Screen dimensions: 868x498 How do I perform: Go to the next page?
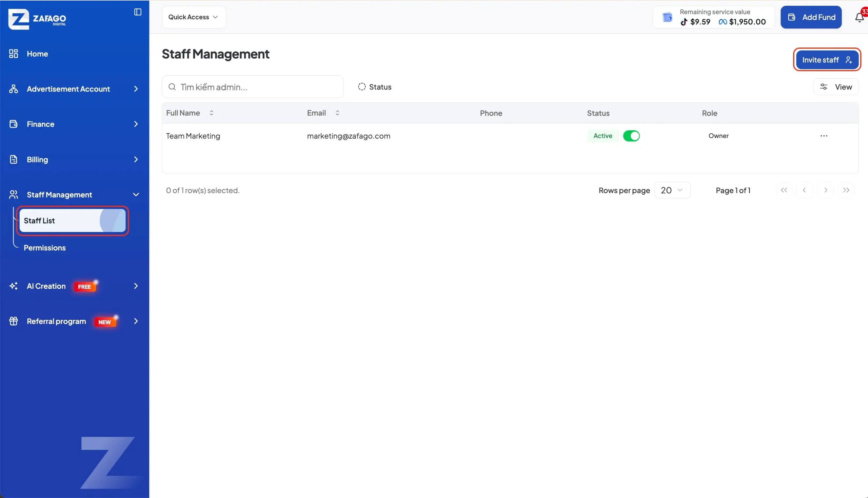(825, 190)
